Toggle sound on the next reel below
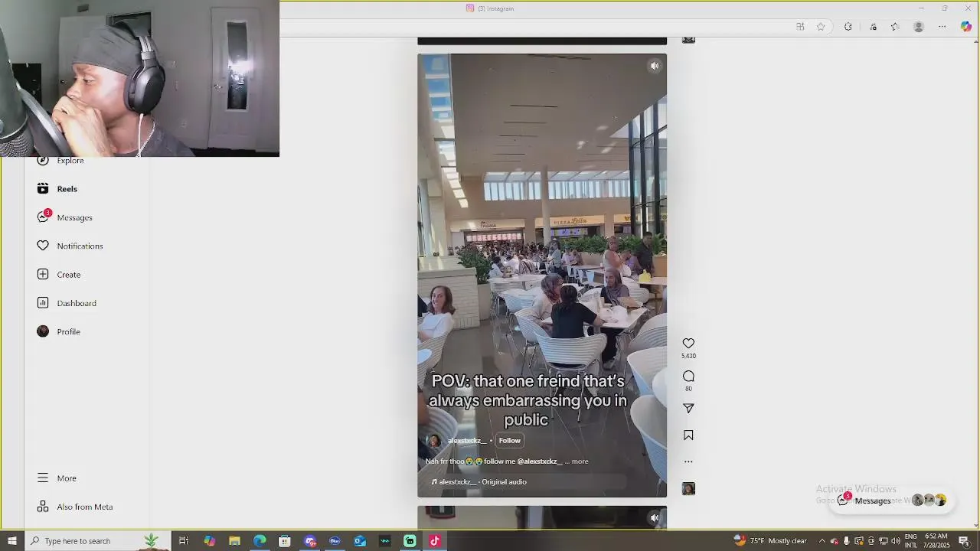 [x=655, y=518]
